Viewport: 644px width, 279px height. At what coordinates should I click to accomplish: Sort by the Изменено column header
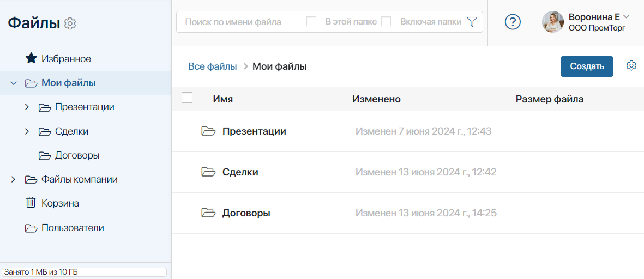coord(376,99)
